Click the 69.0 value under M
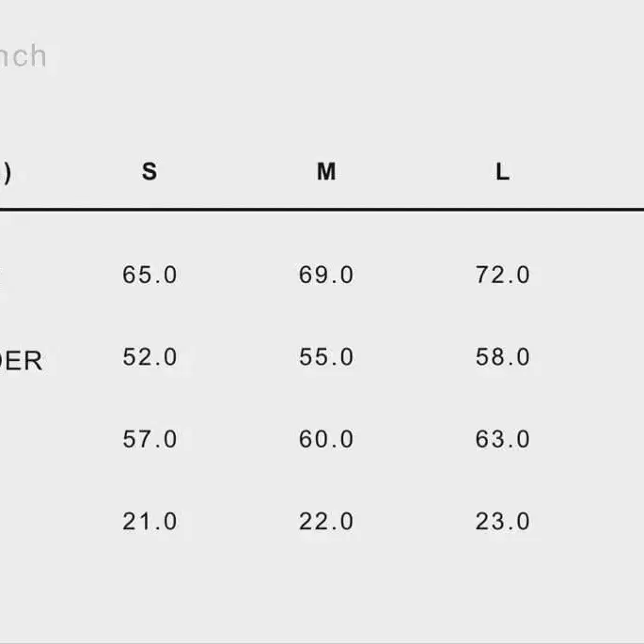Screen dimensions: 644x644 coord(326,275)
